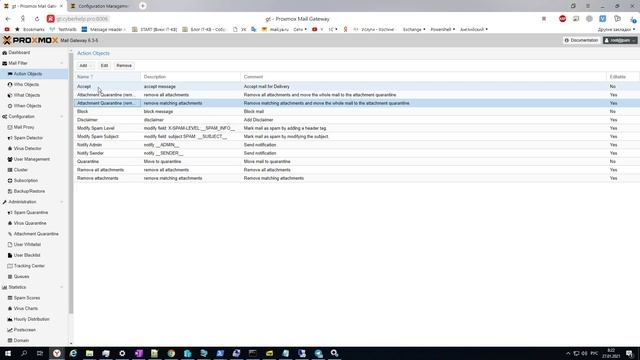
Task: Select the Accept row
Action: (357, 87)
